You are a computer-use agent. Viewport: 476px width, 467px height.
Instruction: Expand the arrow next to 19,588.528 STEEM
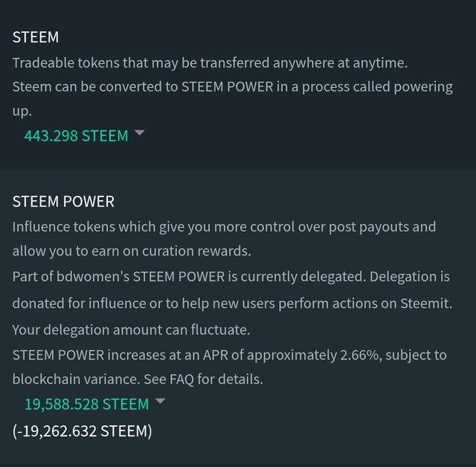160,401
